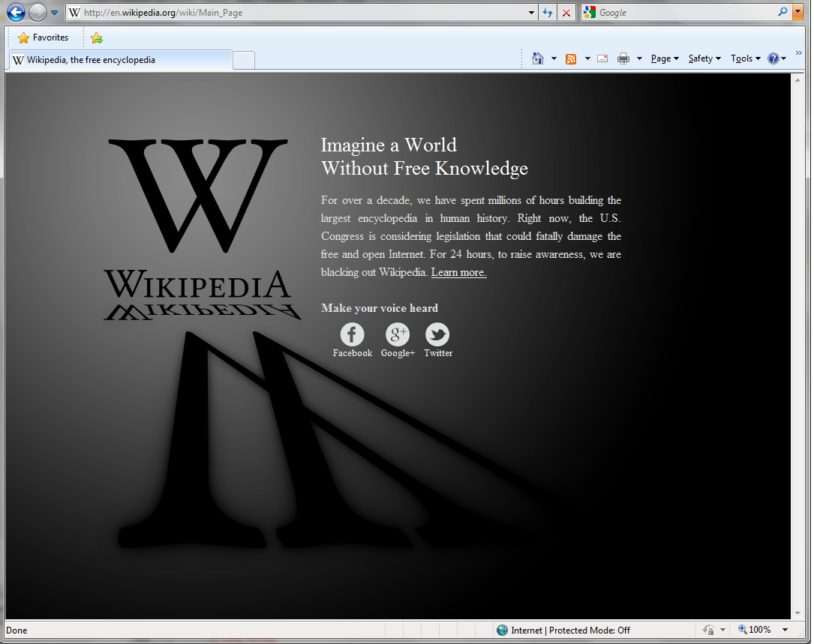Go to Home page via house icon
Image resolution: width=814 pixels, height=644 pixels.
pyautogui.click(x=538, y=58)
